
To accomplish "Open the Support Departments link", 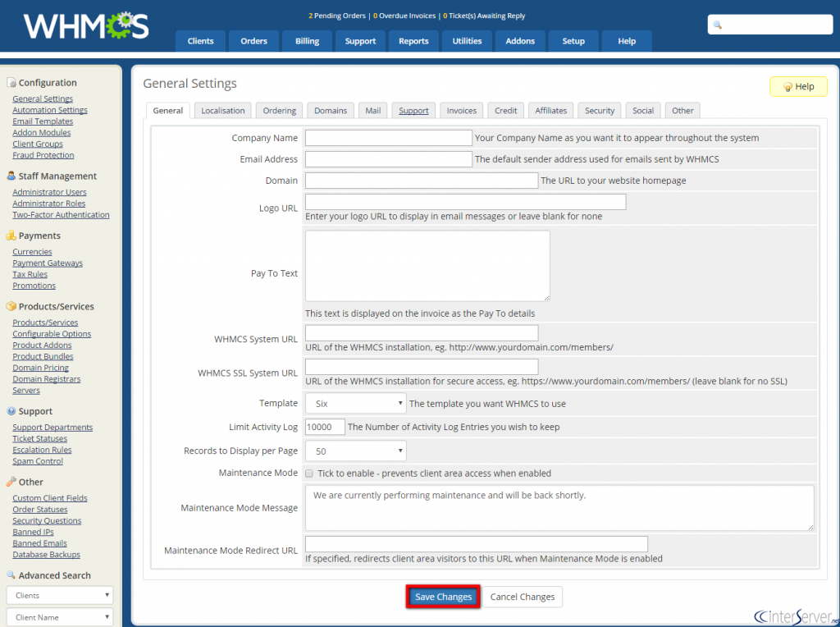I will [x=52, y=427].
